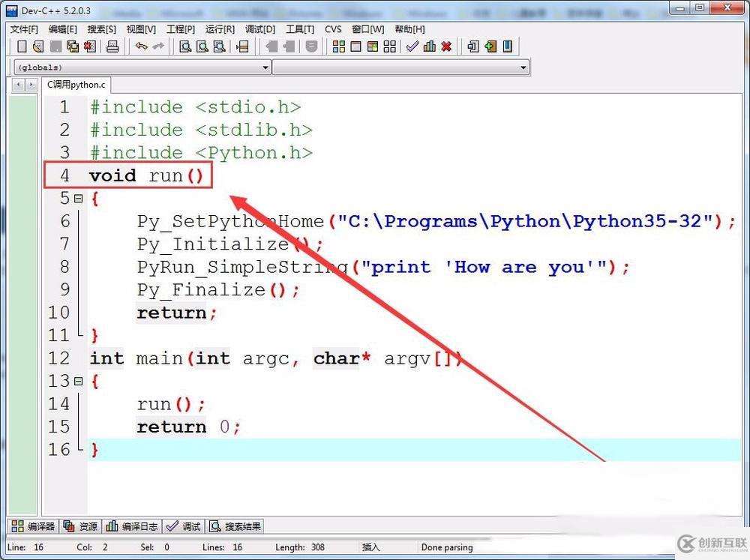Expand the globals class browser dropdown
Image resolution: width=750 pixels, height=560 pixels.
(266, 67)
